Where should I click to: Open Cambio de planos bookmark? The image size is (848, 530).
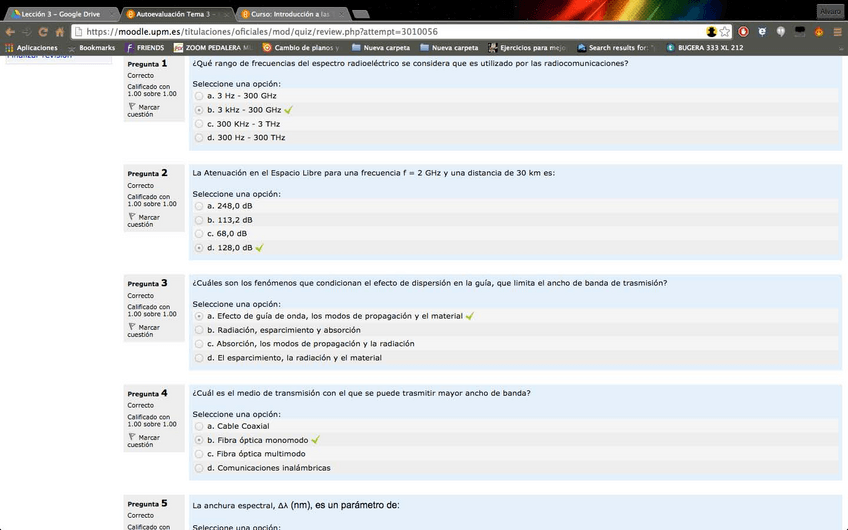tap(301, 48)
